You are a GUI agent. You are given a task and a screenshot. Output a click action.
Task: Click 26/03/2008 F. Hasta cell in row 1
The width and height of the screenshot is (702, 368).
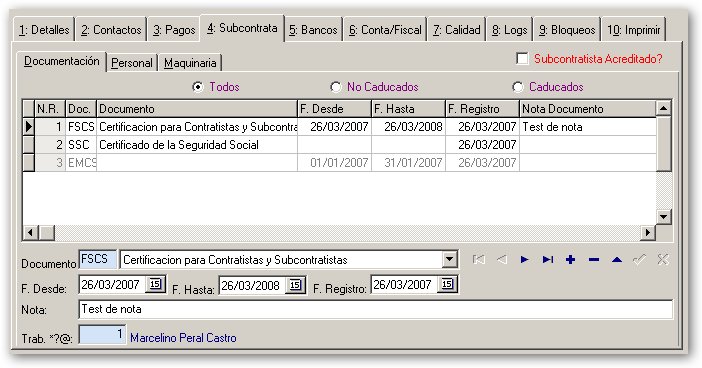coord(408,127)
